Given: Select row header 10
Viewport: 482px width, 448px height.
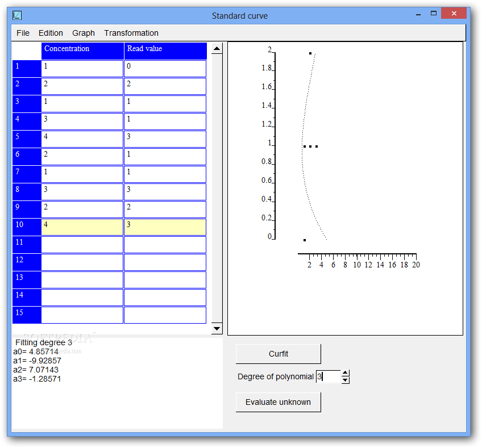Looking at the screenshot, I should 27,227.
